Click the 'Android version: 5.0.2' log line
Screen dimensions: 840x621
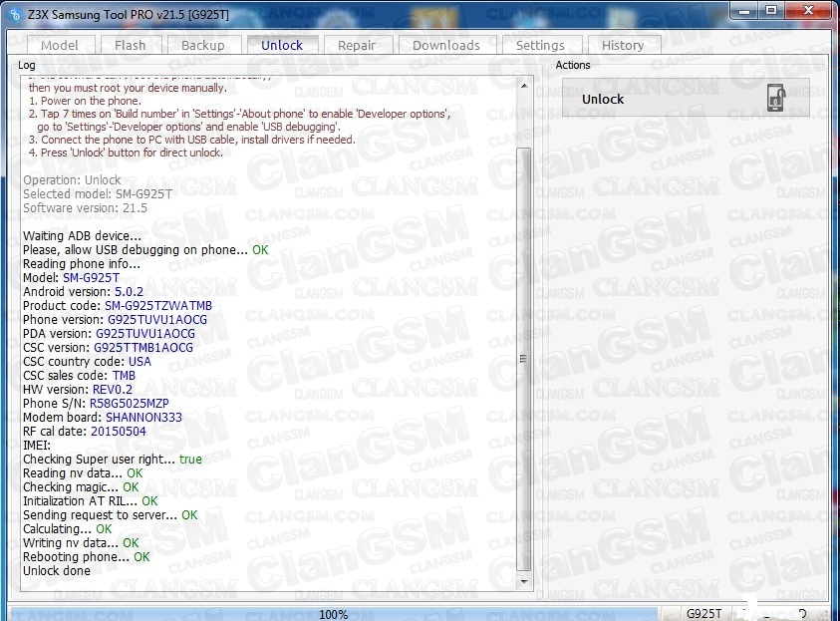click(x=83, y=291)
